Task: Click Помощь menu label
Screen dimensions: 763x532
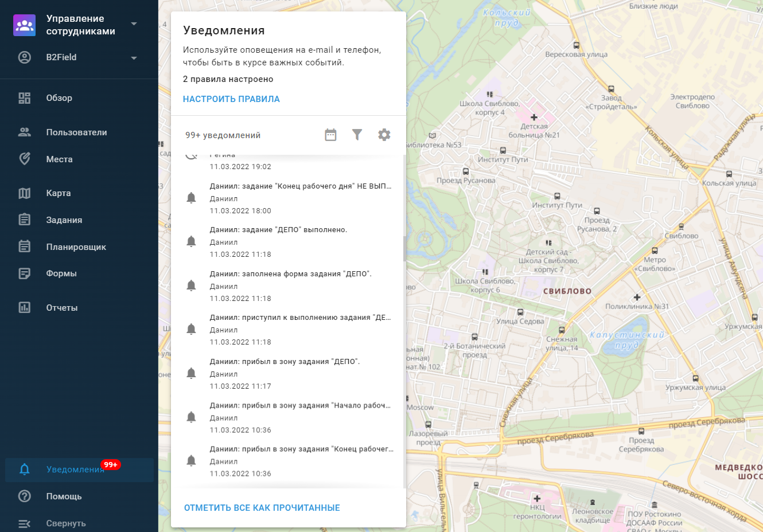Action: [64, 496]
